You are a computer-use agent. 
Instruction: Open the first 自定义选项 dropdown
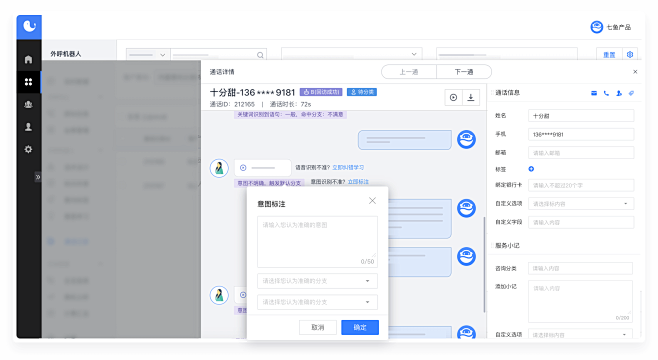point(581,203)
